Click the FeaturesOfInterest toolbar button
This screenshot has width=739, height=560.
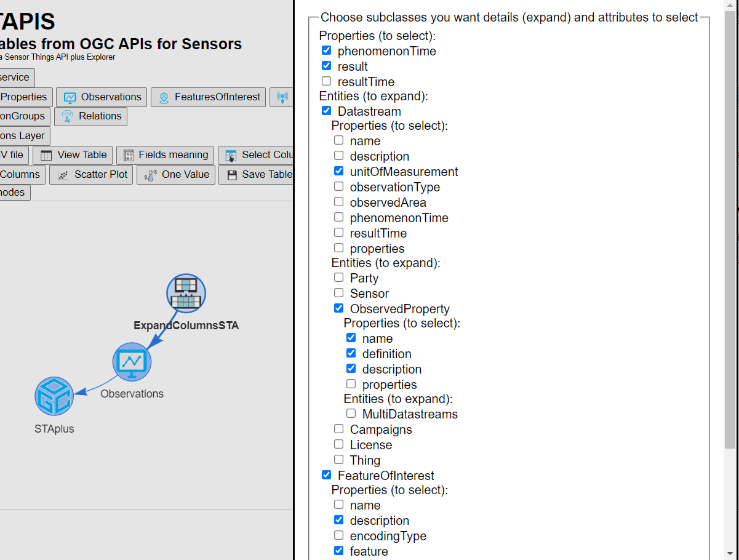pyautogui.click(x=209, y=97)
